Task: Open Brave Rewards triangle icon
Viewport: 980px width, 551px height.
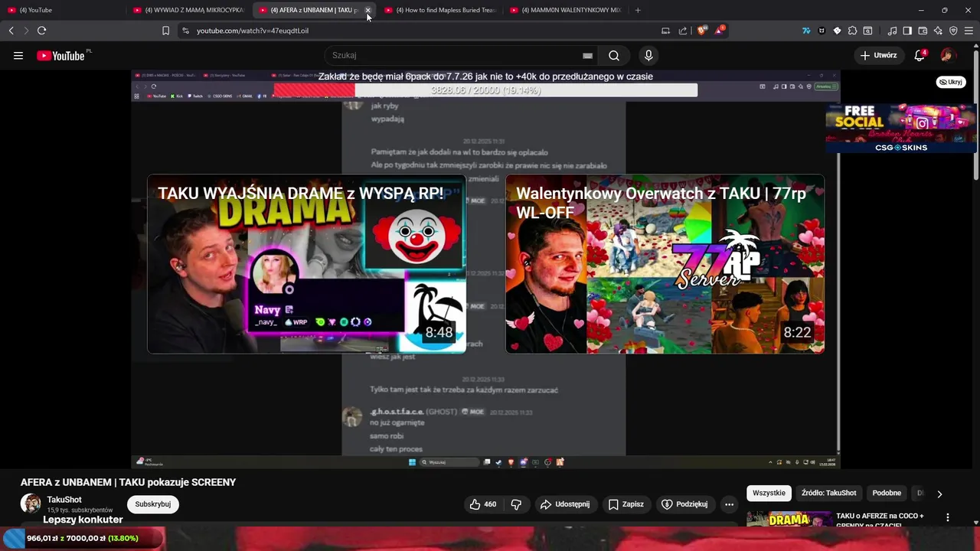Action: (x=720, y=31)
